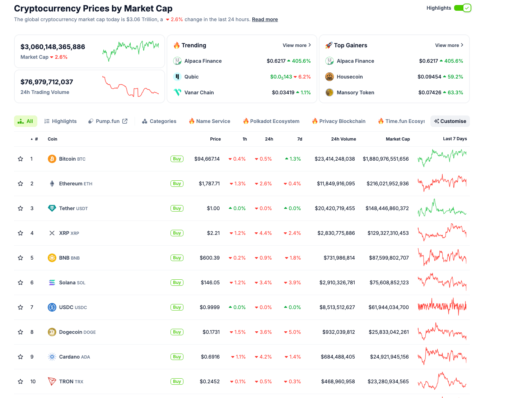Click the fire icon next to Name Service
Image resolution: width=532 pixels, height=398 pixels.
pyautogui.click(x=191, y=121)
